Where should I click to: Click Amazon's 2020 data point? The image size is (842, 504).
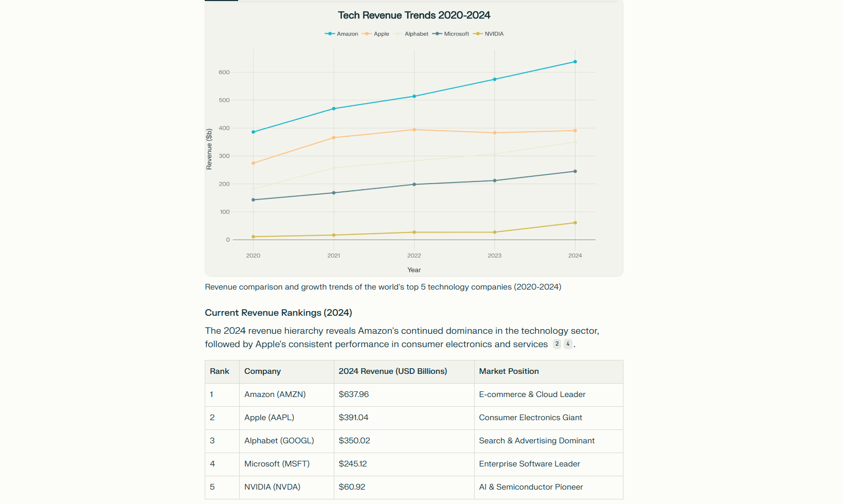click(253, 132)
